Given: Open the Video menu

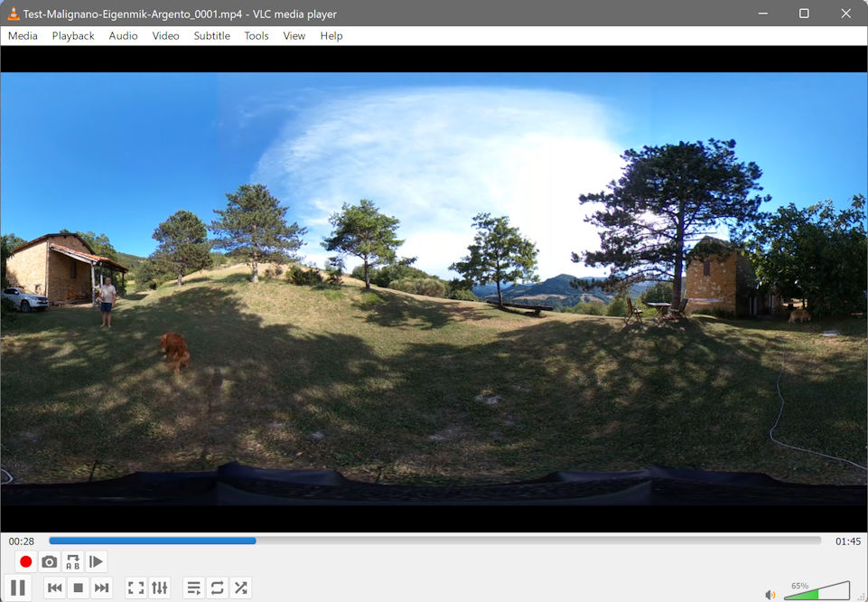Looking at the screenshot, I should (165, 36).
